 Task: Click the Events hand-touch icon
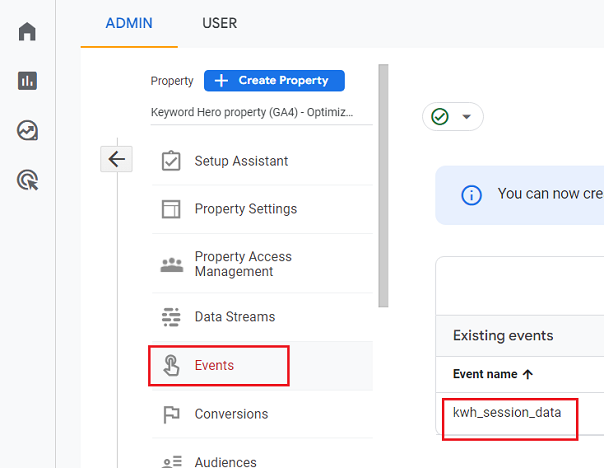point(171,365)
